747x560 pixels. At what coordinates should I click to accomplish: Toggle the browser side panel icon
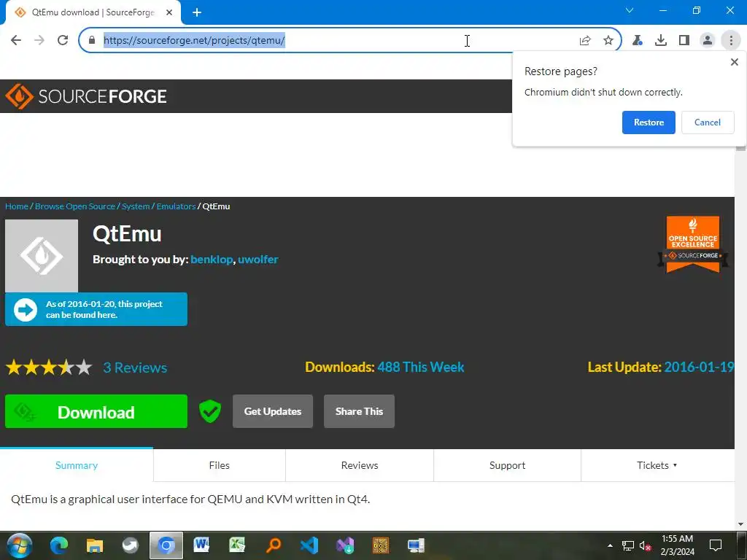(684, 41)
